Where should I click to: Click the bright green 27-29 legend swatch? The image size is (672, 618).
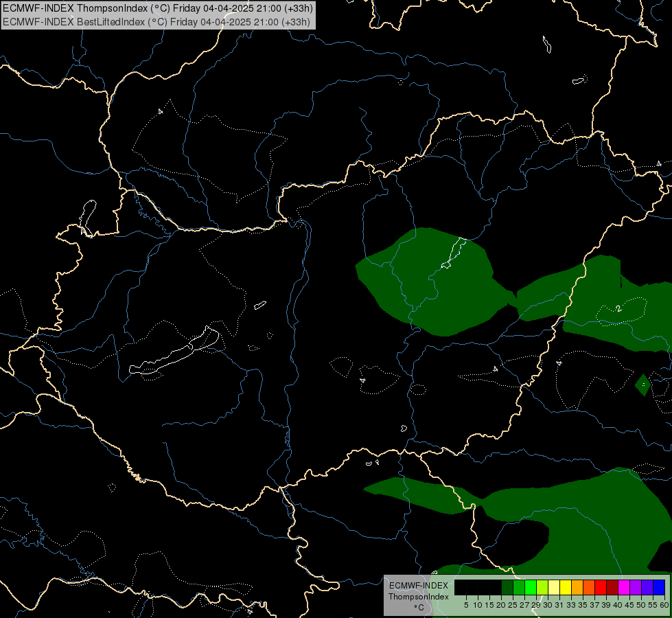click(531, 587)
